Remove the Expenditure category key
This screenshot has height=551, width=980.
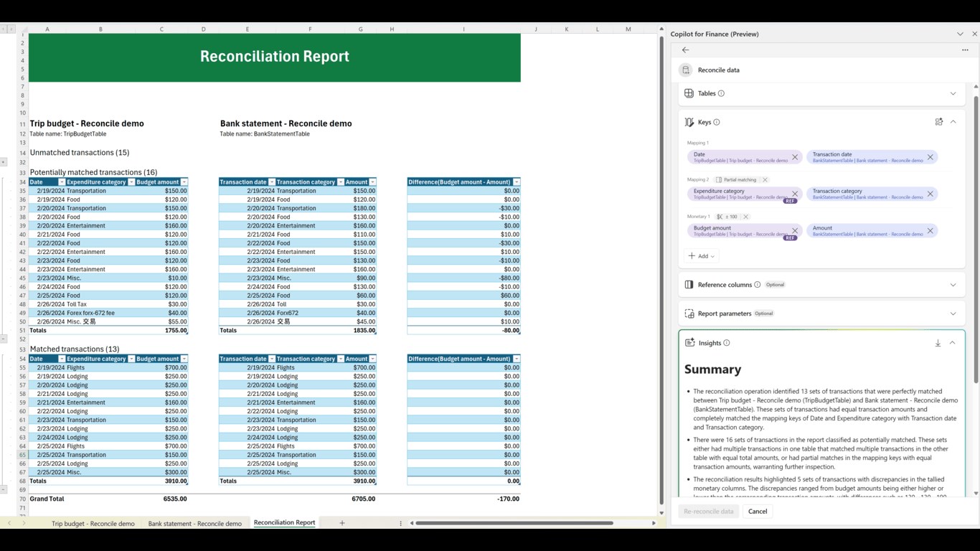(x=795, y=194)
